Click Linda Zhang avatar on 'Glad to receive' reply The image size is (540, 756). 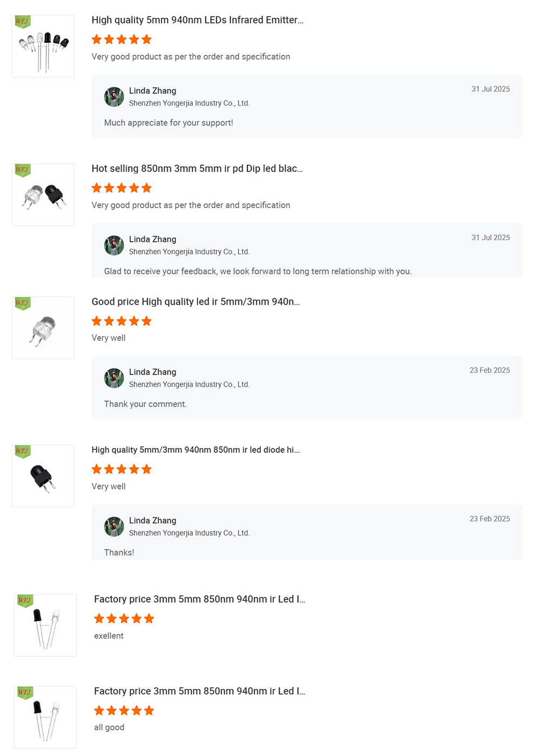(114, 245)
